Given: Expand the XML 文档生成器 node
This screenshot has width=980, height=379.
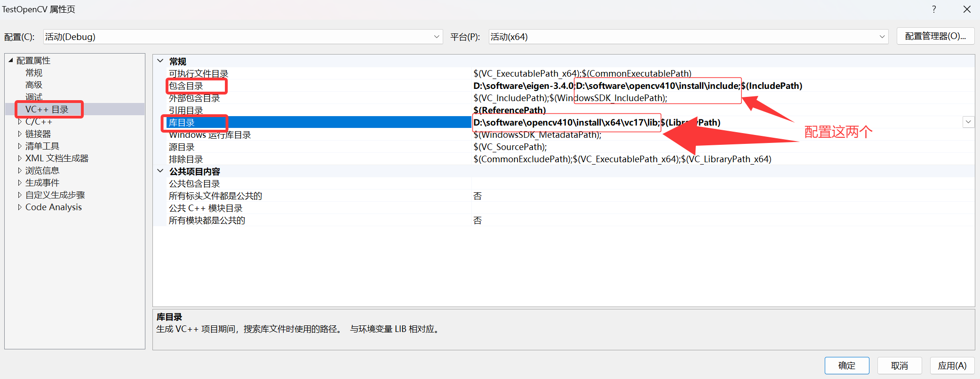Looking at the screenshot, I should [20, 158].
